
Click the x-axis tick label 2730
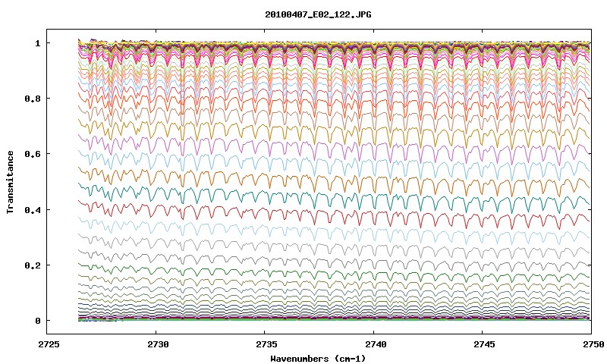pos(158,344)
